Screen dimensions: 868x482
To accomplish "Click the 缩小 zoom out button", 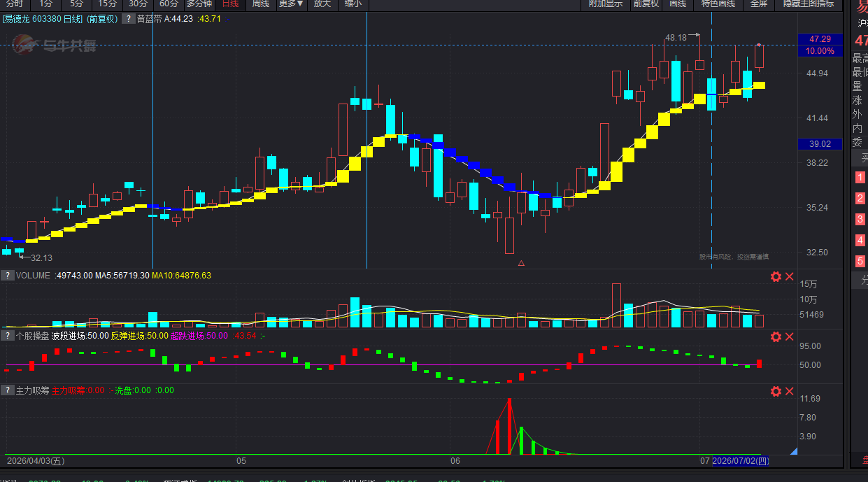I will 353,3.
